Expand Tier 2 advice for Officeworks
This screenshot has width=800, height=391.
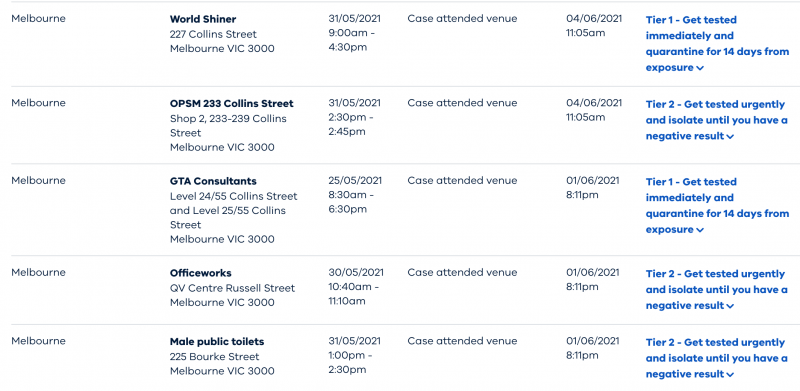tap(716, 289)
